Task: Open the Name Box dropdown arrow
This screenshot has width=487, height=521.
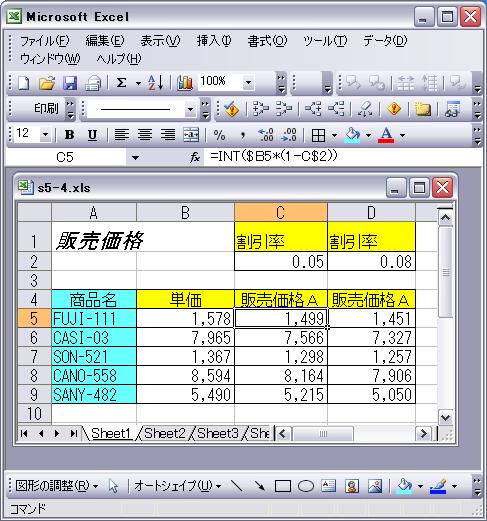Action: 135,157
